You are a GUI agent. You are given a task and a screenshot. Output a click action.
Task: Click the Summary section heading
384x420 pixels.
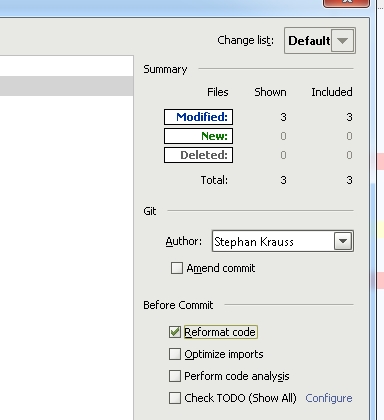(x=165, y=69)
